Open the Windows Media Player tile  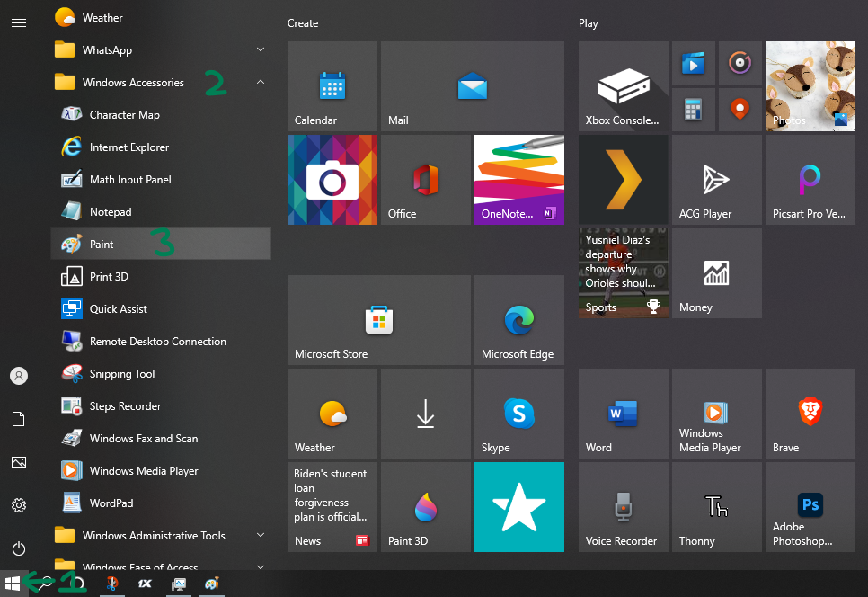click(x=717, y=414)
